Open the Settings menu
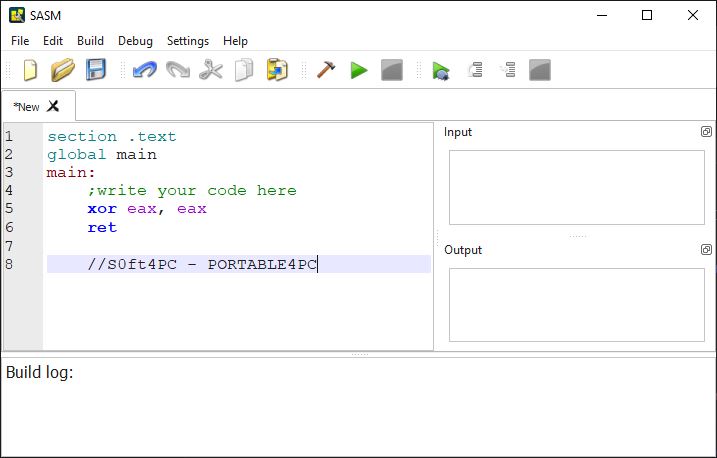 (188, 41)
